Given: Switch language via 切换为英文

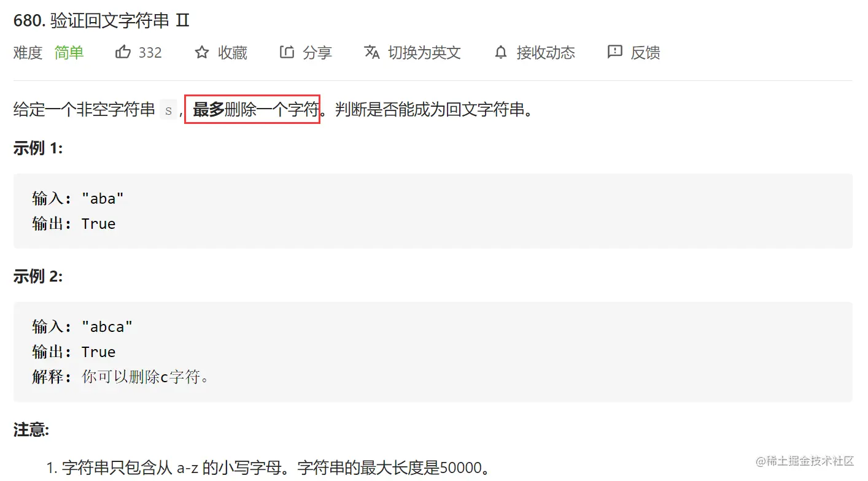Looking at the screenshot, I should point(425,53).
